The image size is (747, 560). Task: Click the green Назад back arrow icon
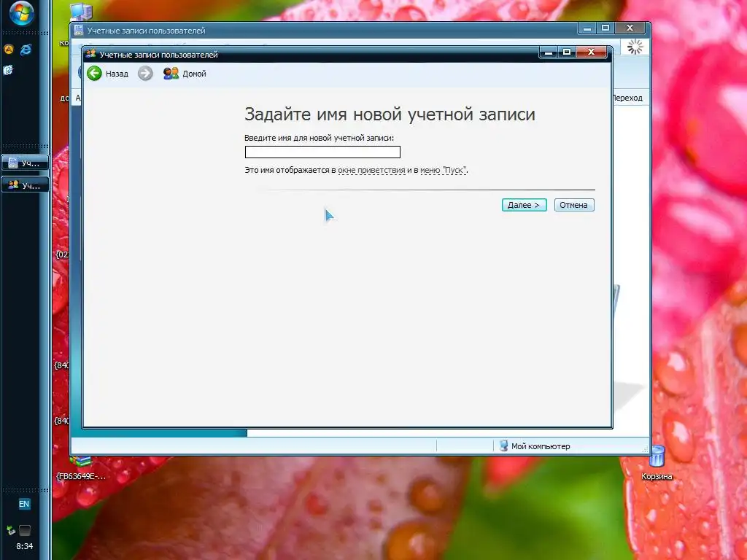click(94, 74)
